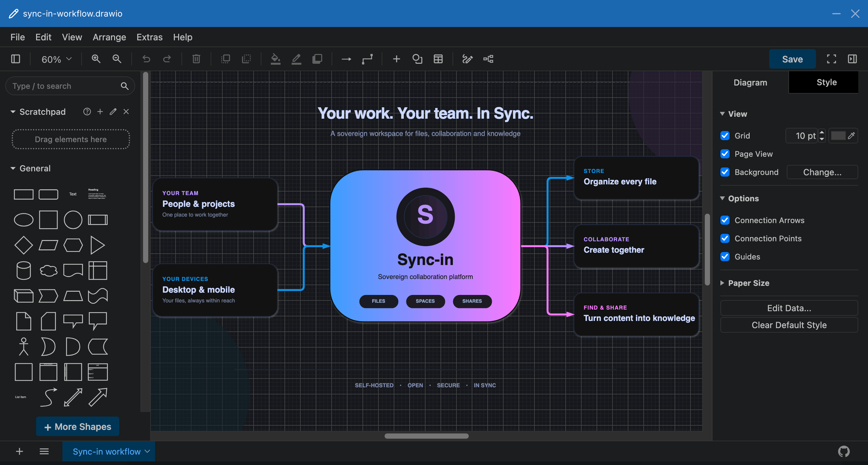Open the grid color swatch
Image resolution: width=868 pixels, height=465 pixels.
843,136
